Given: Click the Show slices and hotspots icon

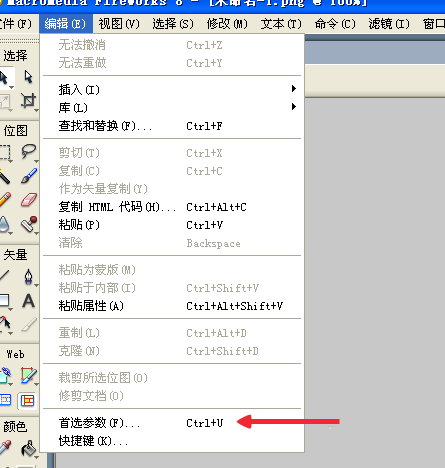Looking at the screenshot, I should click(27, 400).
